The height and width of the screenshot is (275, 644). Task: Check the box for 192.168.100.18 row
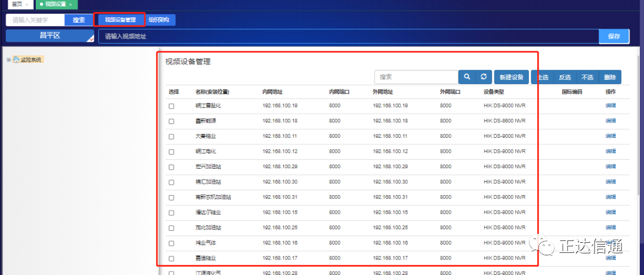[x=171, y=121]
